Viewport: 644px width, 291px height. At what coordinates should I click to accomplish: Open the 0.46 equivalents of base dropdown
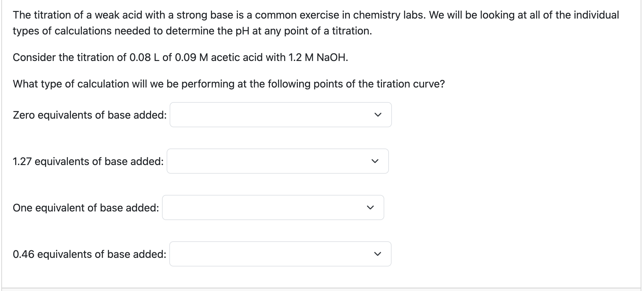click(280, 254)
